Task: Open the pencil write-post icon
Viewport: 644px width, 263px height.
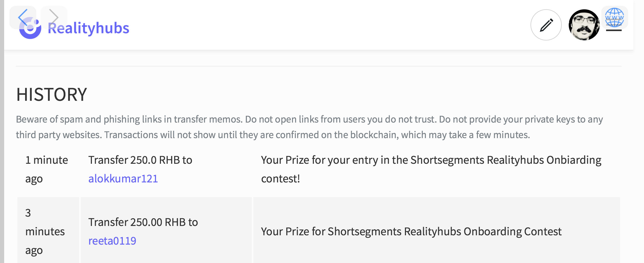Action: tap(546, 25)
